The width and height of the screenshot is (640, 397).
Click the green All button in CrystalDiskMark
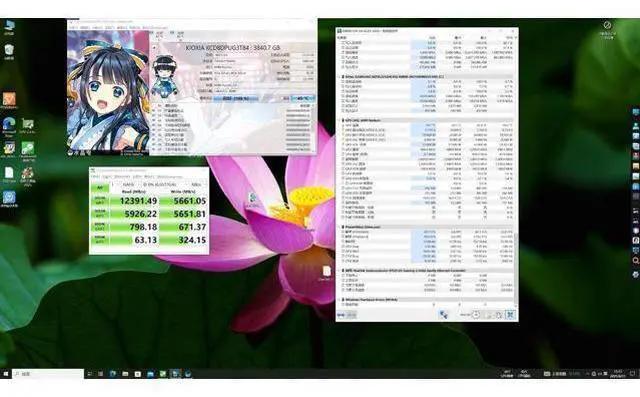pos(100,187)
